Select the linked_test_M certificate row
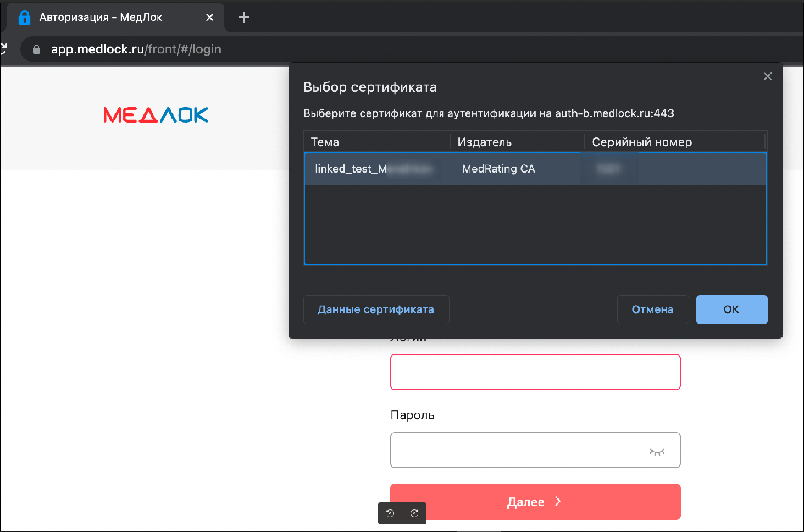Viewport: 804px width, 532px height. [535, 169]
